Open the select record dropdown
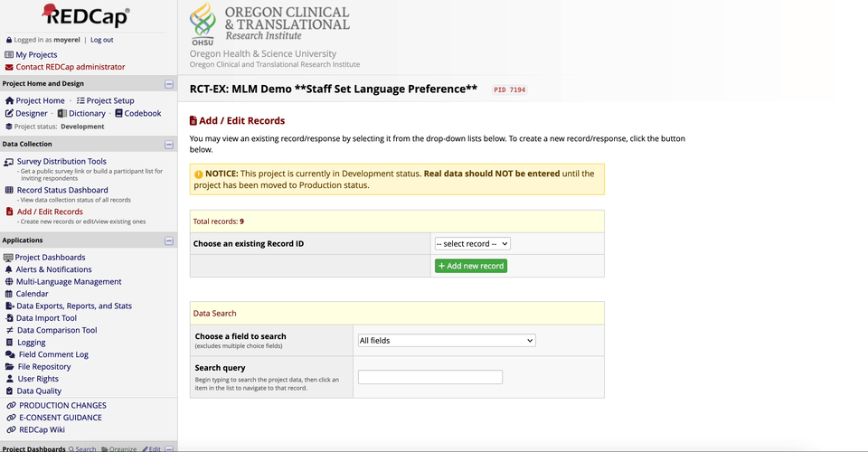The image size is (868, 452). tap(472, 243)
